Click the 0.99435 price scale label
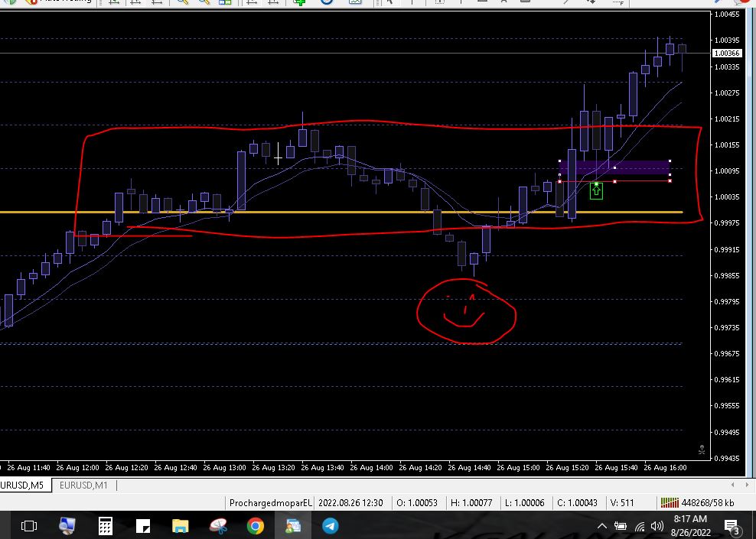This screenshot has height=539, width=756. click(x=727, y=458)
